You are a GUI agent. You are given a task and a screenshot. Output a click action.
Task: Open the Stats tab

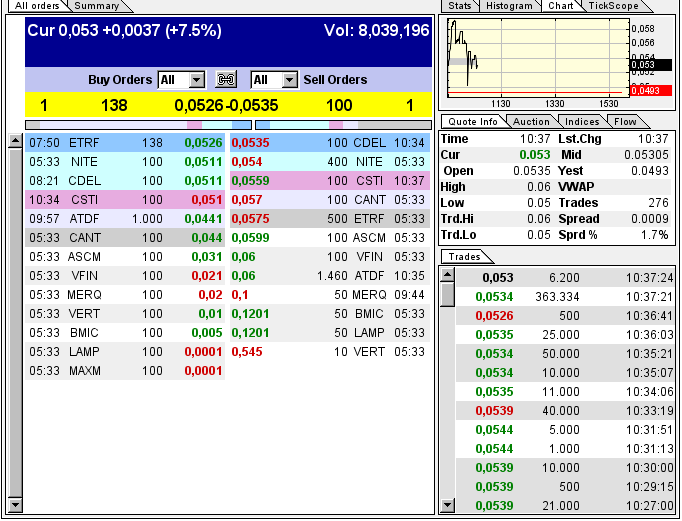point(460,6)
